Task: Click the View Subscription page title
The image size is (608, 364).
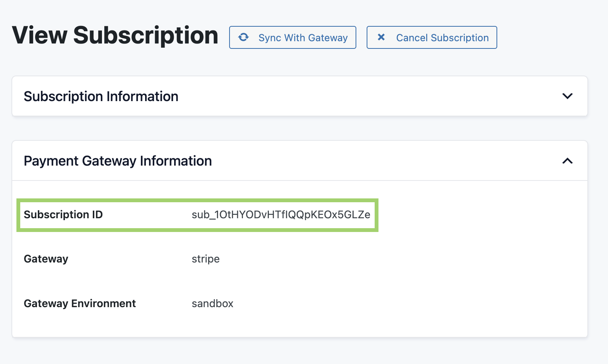Action: (x=115, y=35)
